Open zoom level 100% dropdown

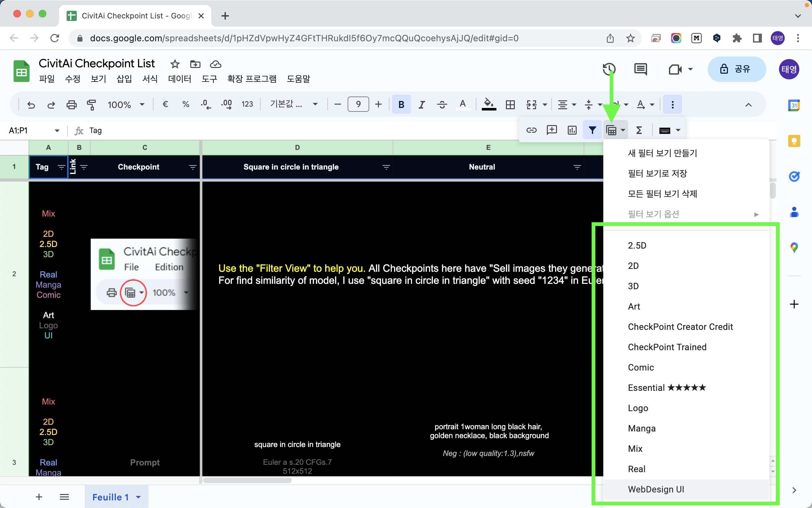126,104
